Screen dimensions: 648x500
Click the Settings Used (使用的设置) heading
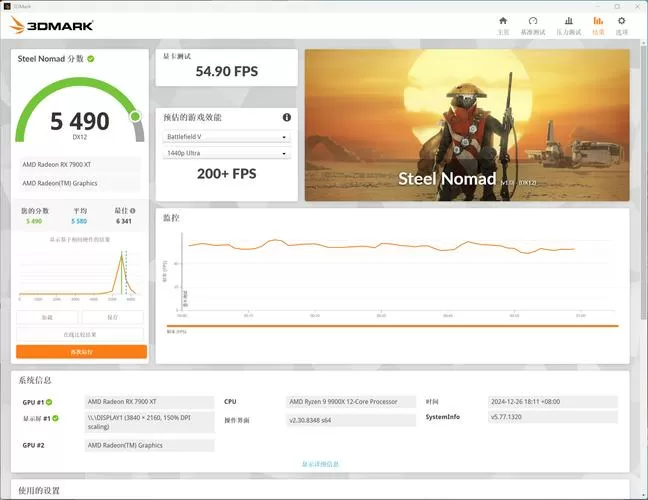coord(39,490)
